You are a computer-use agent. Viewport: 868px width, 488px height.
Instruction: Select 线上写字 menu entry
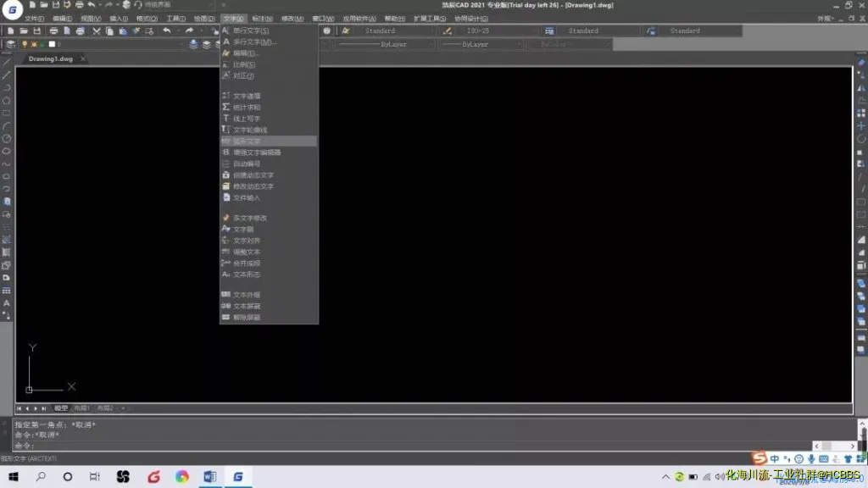(269, 119)
